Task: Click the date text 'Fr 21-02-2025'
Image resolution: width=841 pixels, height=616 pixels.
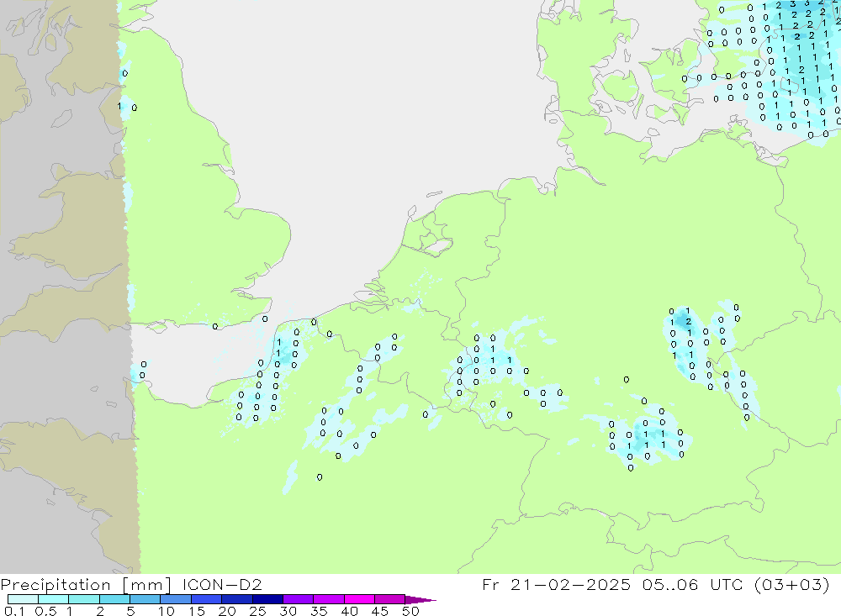Action: click(556, 584)
